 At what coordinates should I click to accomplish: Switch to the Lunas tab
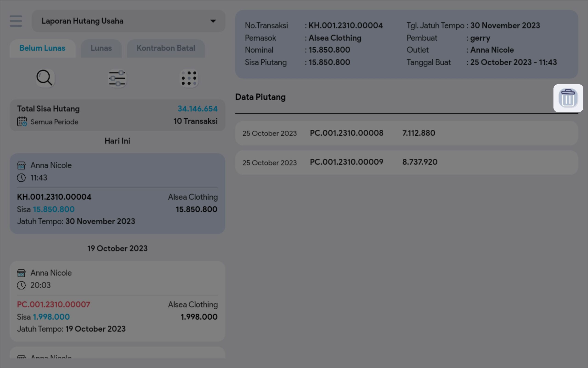(x=101, y=48)
